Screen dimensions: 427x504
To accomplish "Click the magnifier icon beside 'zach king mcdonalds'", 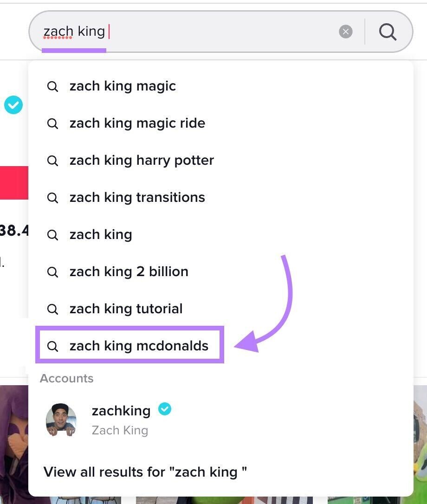I will point(52,346).
